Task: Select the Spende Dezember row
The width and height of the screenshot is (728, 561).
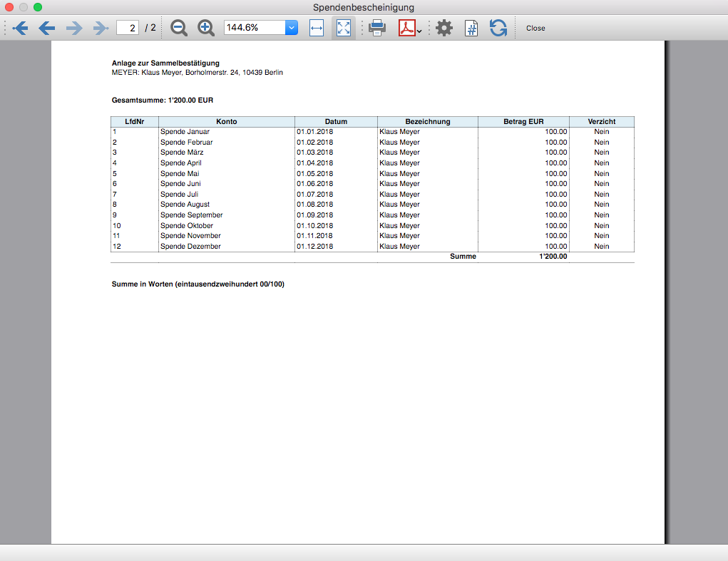Action: click(190, 247)
